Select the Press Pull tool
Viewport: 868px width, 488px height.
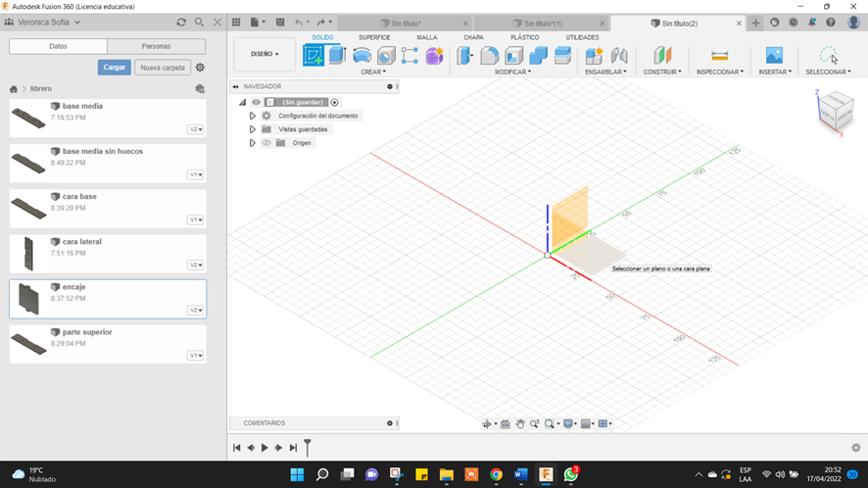pyautogui.click(x=465, y=56)
